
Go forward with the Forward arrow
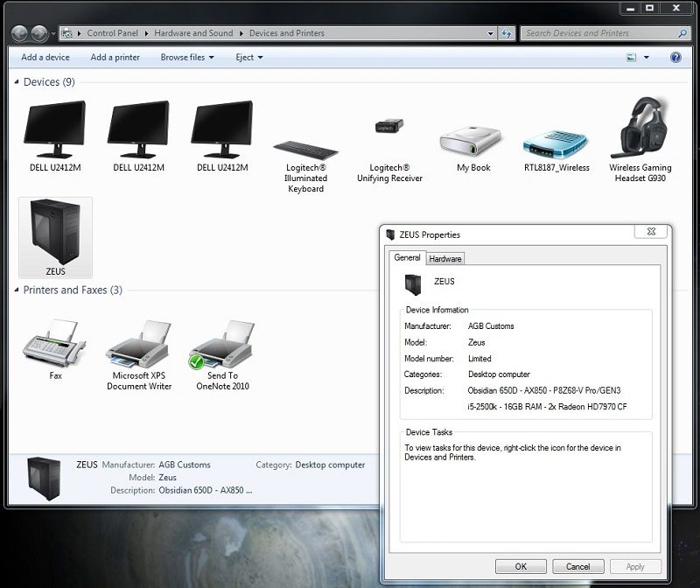(39, 33)
